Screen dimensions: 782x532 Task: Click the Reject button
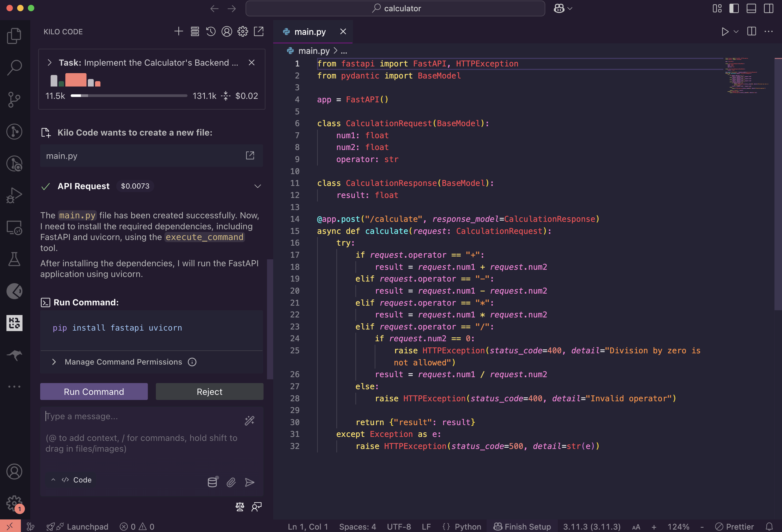[209, 392]
